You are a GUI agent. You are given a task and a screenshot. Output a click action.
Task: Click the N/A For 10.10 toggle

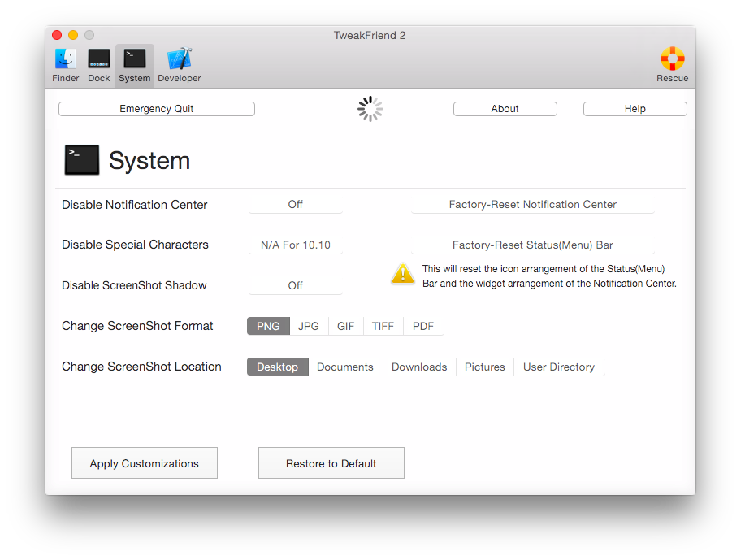296,245
